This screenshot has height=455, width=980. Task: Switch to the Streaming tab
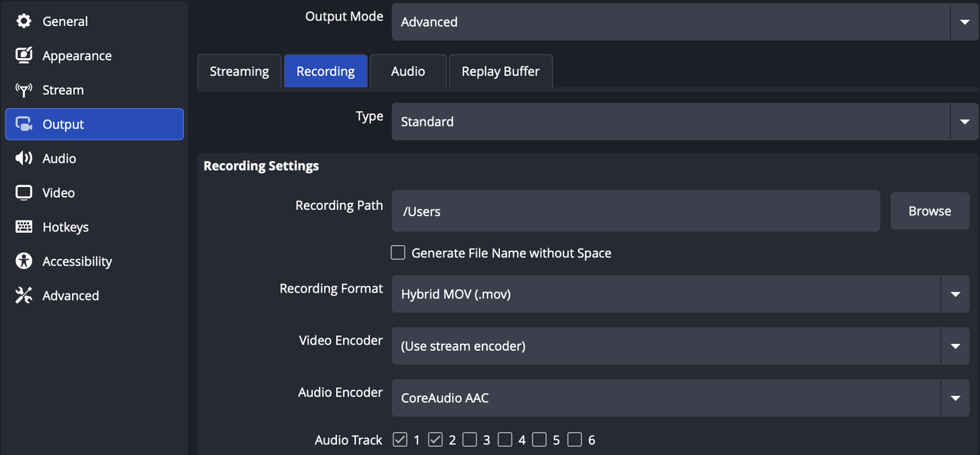[x=239, y=71]
